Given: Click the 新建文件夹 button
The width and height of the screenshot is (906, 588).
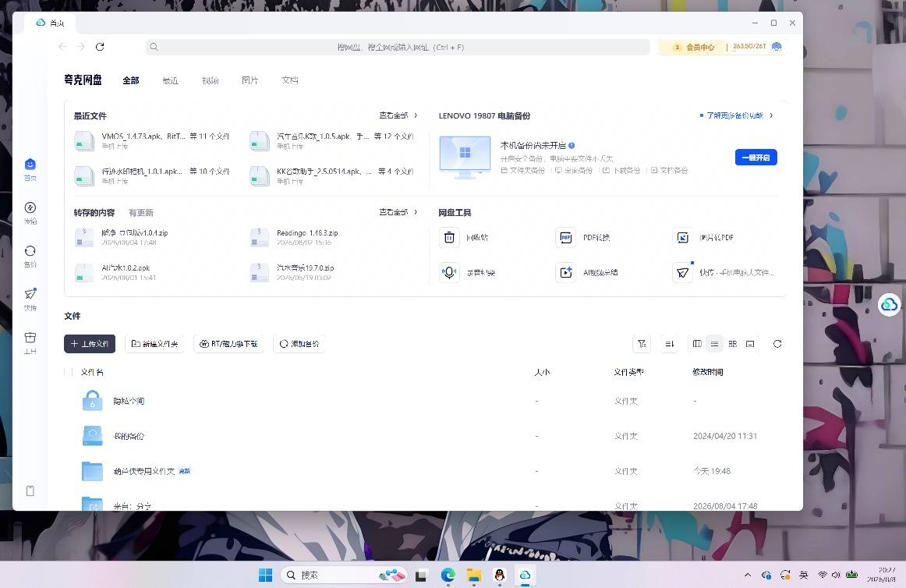Looking at the screenshot, I should click(154, 344).
